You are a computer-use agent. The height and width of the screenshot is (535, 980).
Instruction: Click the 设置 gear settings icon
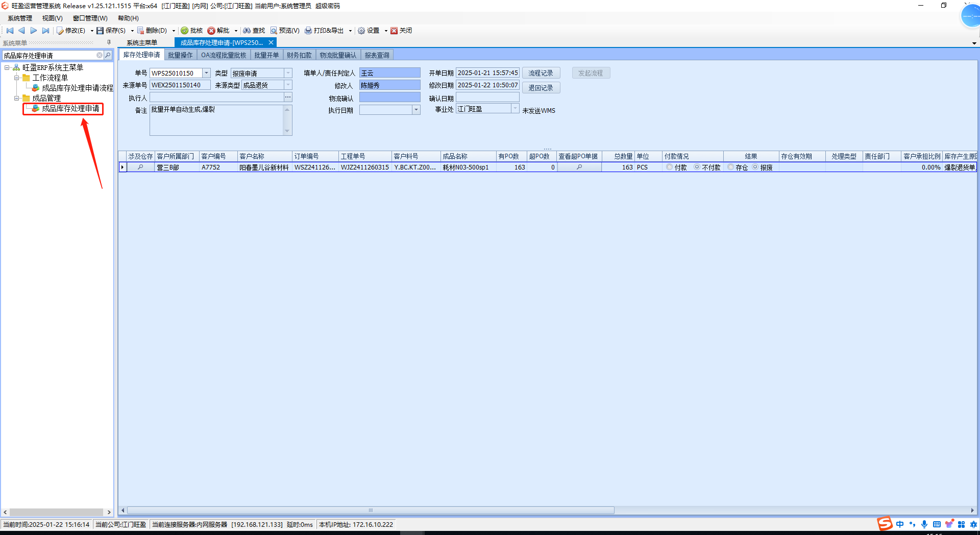361,31
